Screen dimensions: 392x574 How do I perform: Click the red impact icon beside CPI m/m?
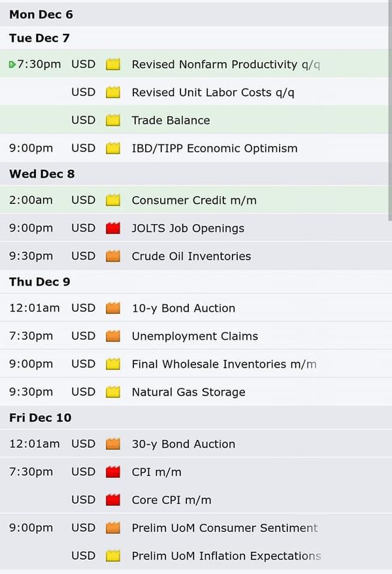coord(113,472)
